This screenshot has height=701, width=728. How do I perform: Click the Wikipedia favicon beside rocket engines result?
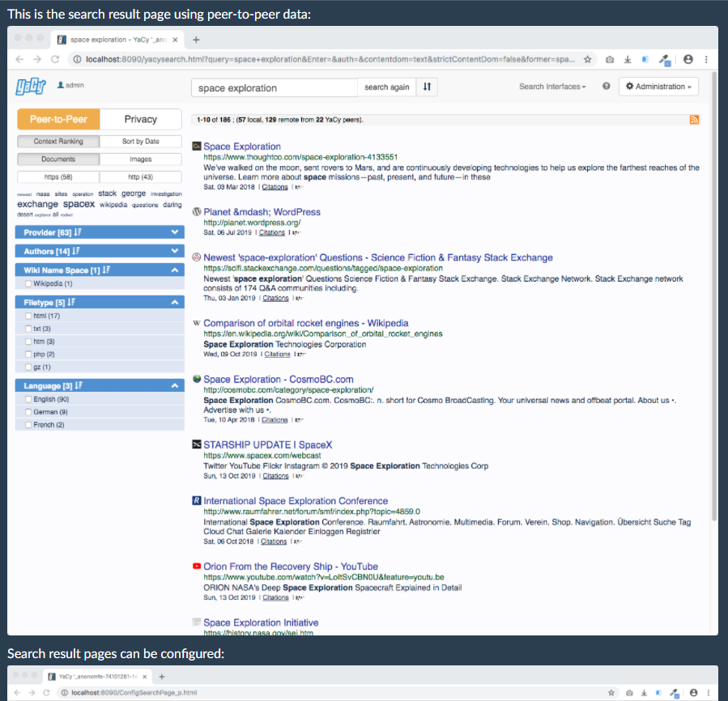click(x=197, y=323)
